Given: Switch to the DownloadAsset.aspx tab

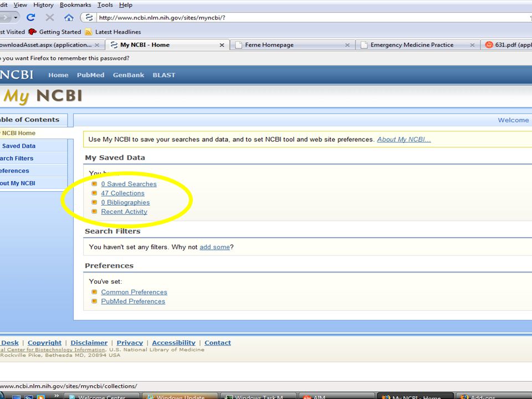Looking at the screenshot, I should point(51,45).
